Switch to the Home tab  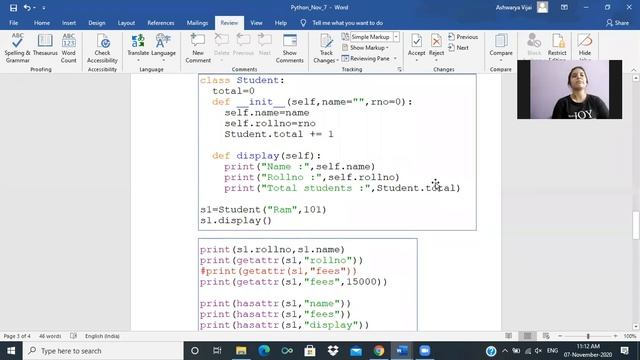point(42,23)
